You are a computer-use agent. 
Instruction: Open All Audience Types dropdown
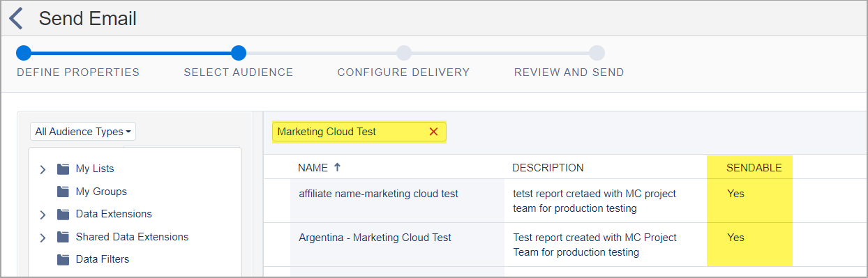pyautogui.click(x=83, y=131)
